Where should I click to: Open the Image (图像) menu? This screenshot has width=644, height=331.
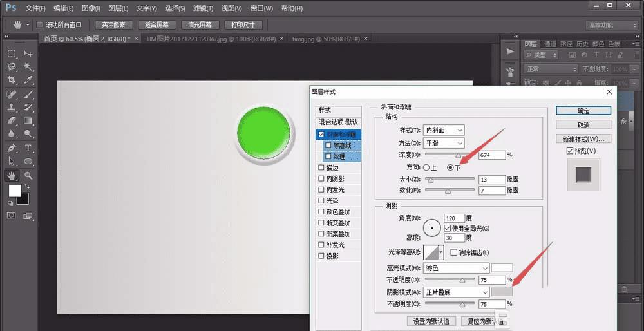coord(91,8)
